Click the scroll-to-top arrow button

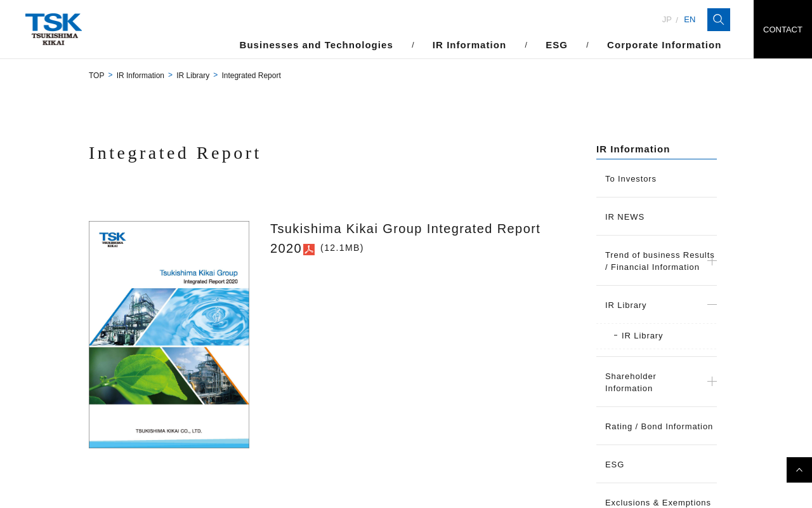click(x=799, y=470)
